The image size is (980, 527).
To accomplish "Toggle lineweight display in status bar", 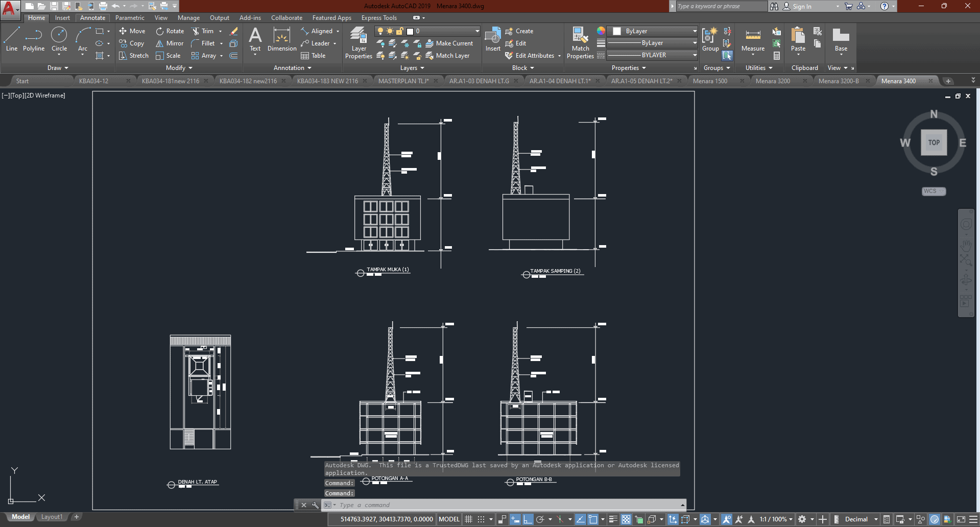I will pyautogui.click(x=613, y=519).
